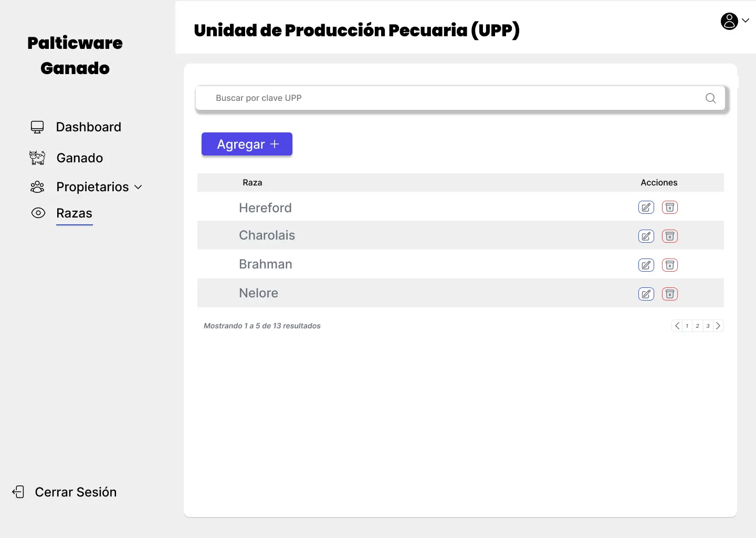
Task: Go to previous results page arrow
Action: [x=677, y=326]
